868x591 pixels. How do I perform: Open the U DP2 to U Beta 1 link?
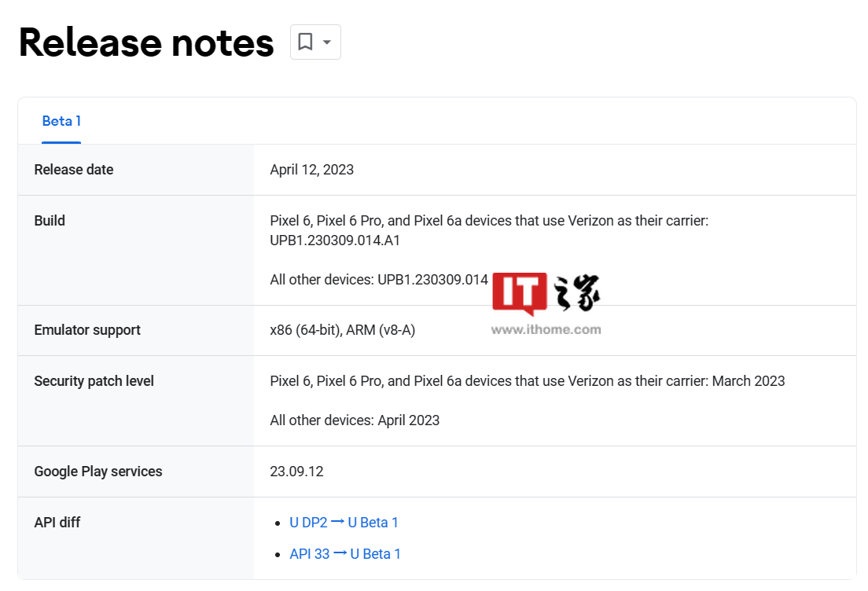coord(344,523)
